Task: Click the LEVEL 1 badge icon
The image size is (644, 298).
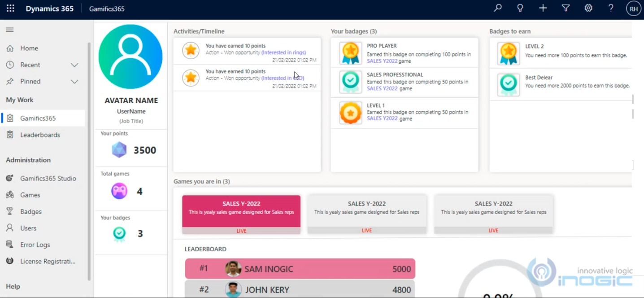Action: pyautogui.click(x=350, y=113)
